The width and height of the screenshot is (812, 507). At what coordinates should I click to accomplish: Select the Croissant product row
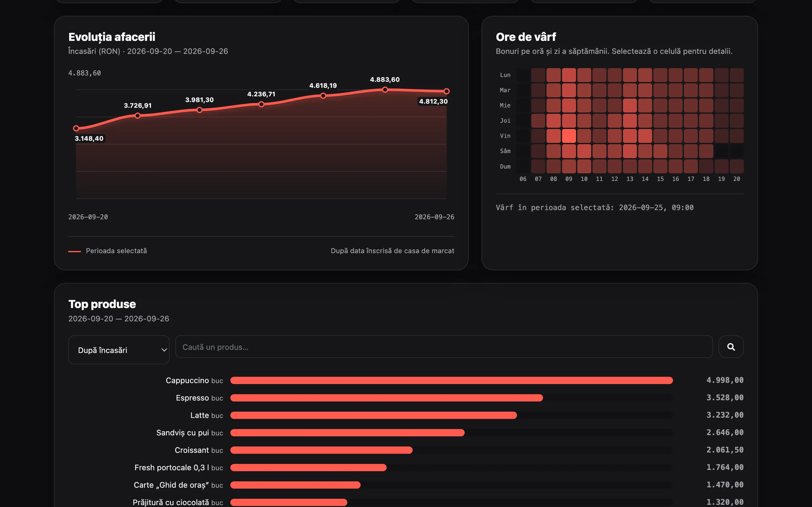(x=406, y=450)
